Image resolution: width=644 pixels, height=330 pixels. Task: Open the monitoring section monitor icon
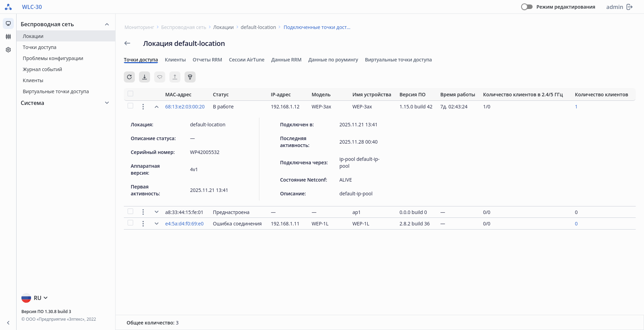[8, 23]
